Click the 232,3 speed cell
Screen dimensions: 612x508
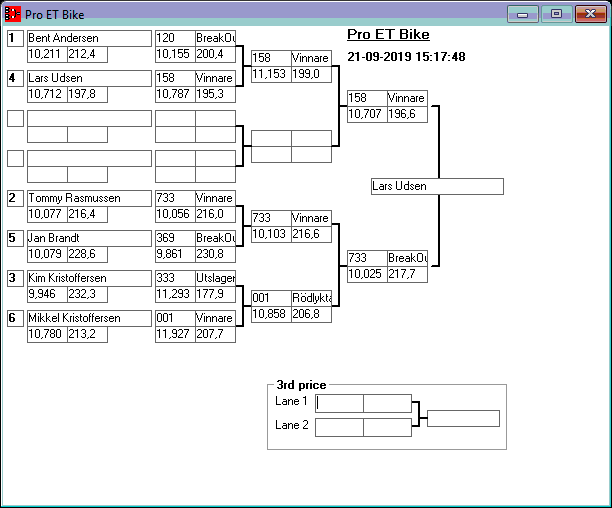87,294
